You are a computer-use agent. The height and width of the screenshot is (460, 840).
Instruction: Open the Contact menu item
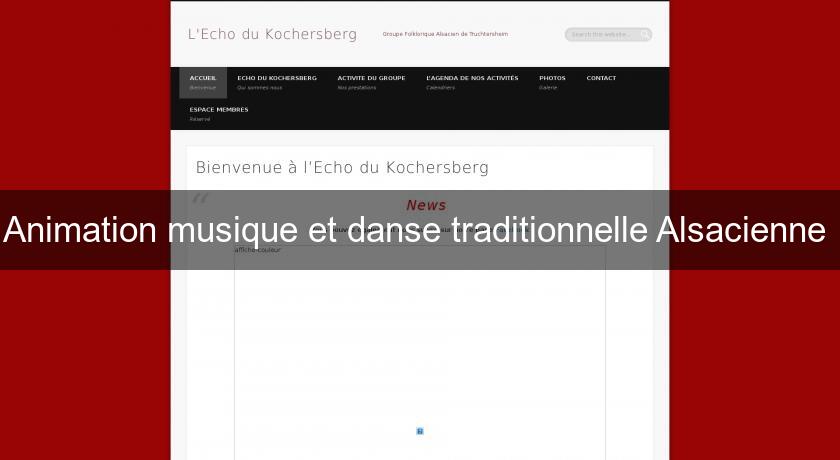tap(601, 78)
